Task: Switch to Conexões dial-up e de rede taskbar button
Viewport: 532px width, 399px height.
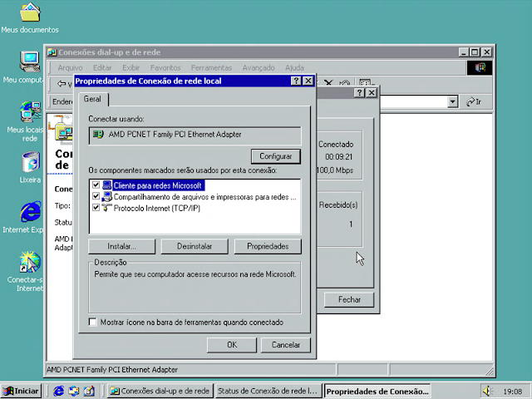Action: click(160, 391)
